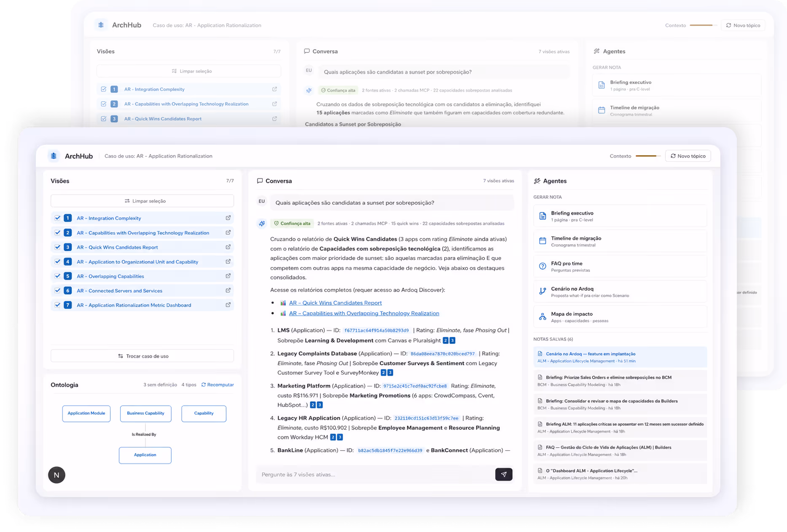
Task: Uncheck AR - Capabilities with Overlapping Technology Realization
Action: 57,233
